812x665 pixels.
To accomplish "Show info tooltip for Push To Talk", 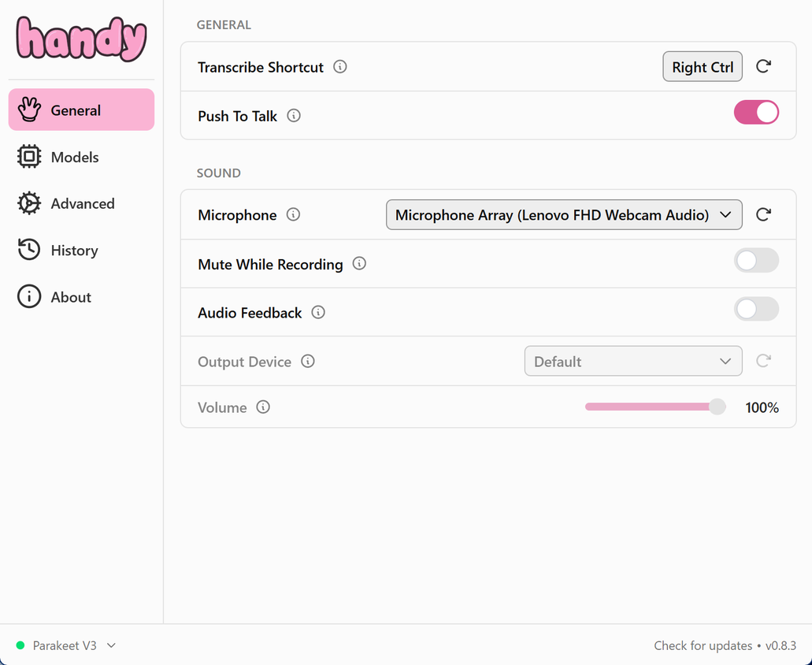I will (x=294, y=116).
